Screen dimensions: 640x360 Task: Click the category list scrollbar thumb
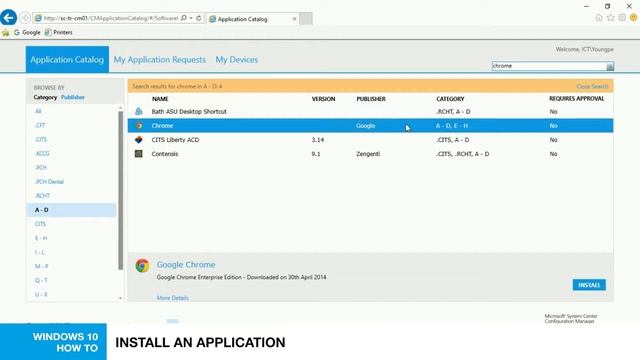(x=120, y=190)
